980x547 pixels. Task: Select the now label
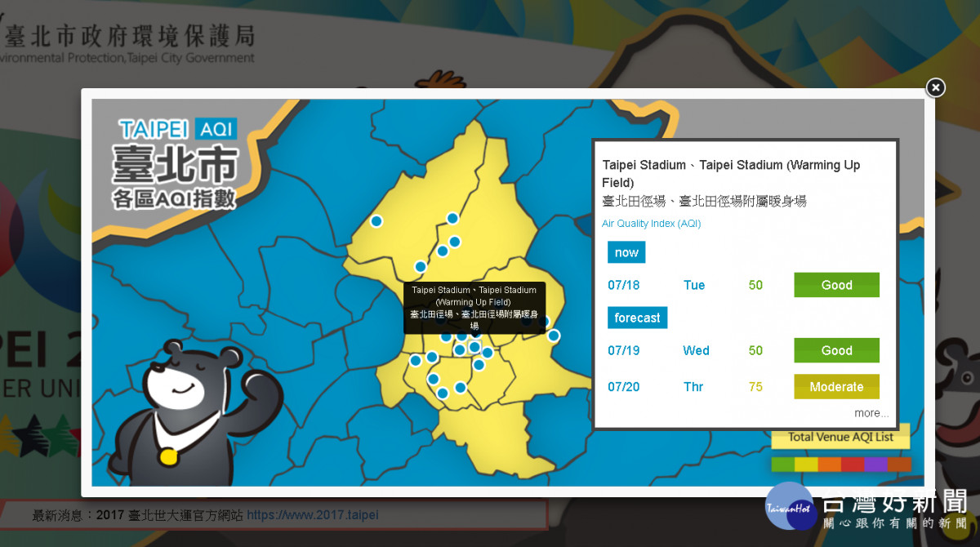(626, 252)
